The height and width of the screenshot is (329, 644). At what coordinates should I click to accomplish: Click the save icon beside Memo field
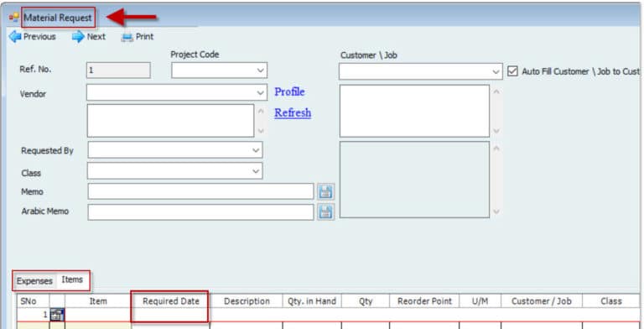coord(325,191)
